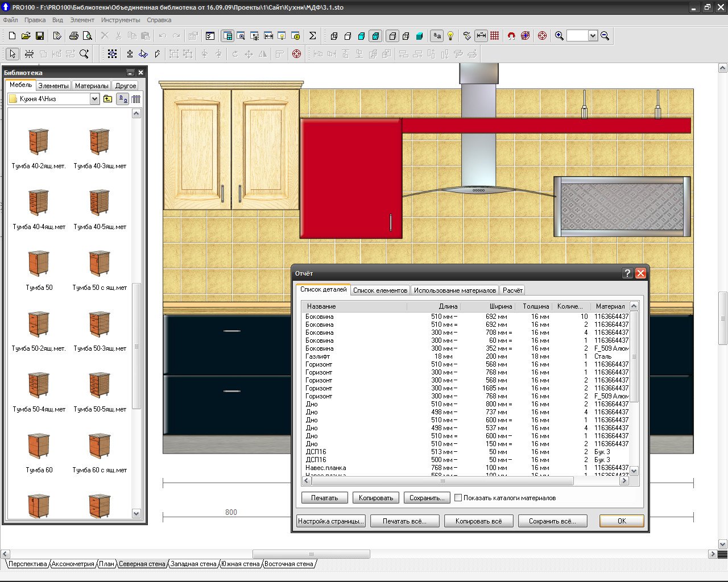
Task: Click Печатать всё... button
Action: click(x=404, y=521)
